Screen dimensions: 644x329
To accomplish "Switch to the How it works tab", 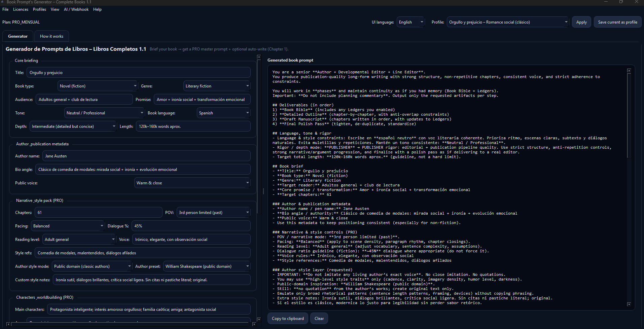I will pos(51,36).
